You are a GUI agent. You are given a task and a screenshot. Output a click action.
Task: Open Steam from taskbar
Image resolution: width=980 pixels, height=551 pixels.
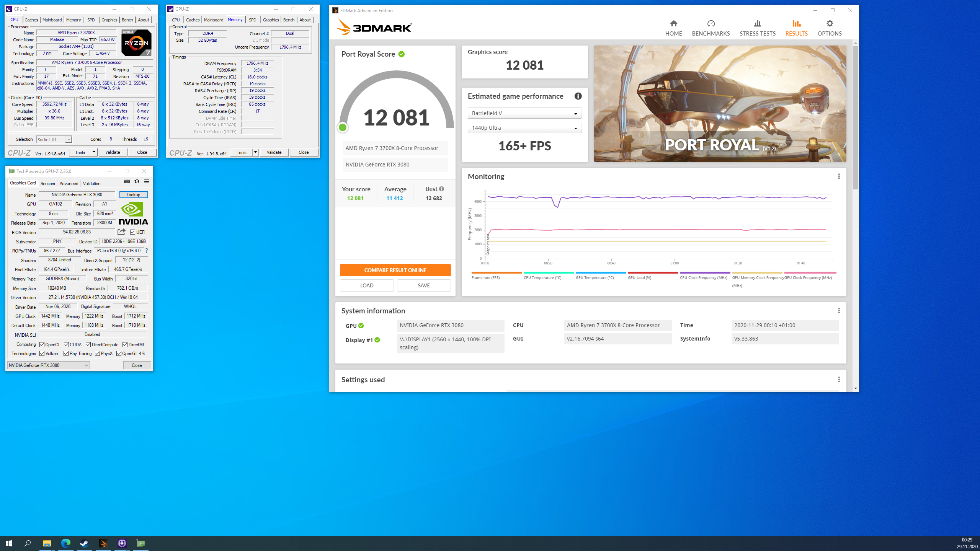pos(84,543)
